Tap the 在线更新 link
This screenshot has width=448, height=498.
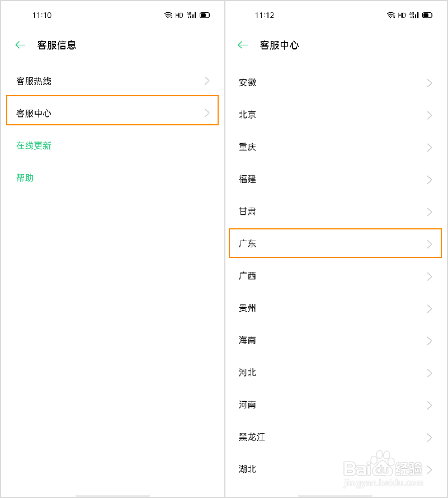point(34,146)
